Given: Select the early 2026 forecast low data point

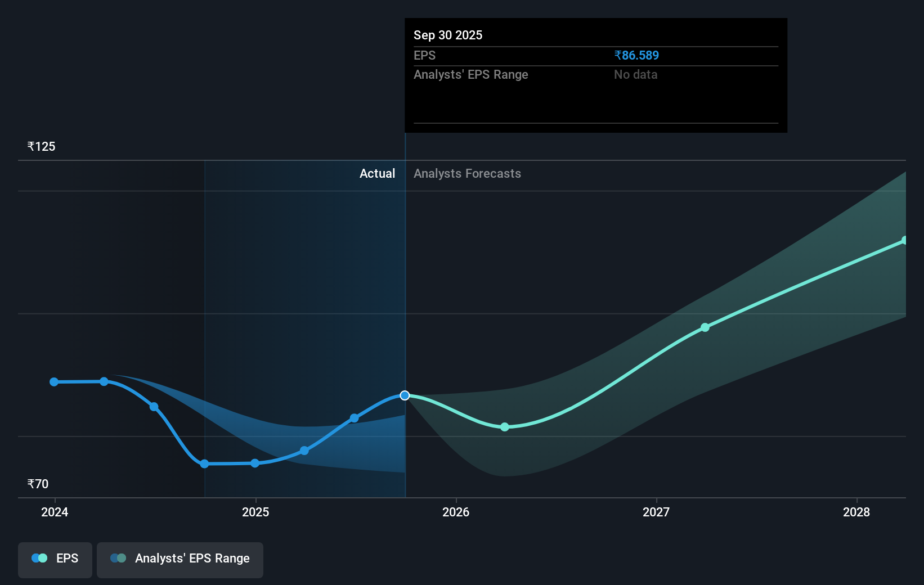Looking at the screenshot, I should click(505, 427).
